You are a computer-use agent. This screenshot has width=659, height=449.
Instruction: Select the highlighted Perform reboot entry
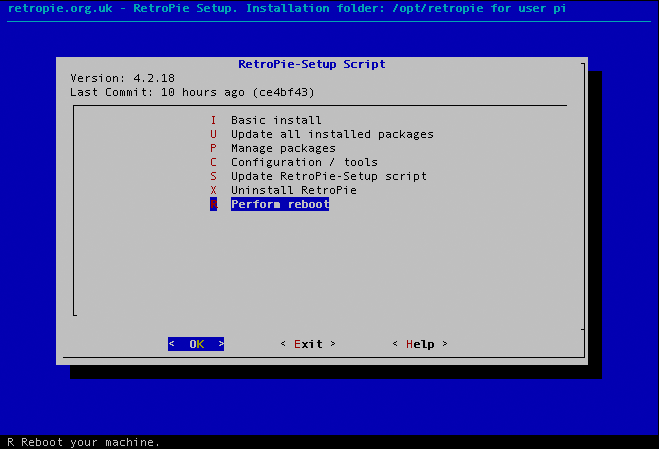point(269,204)
